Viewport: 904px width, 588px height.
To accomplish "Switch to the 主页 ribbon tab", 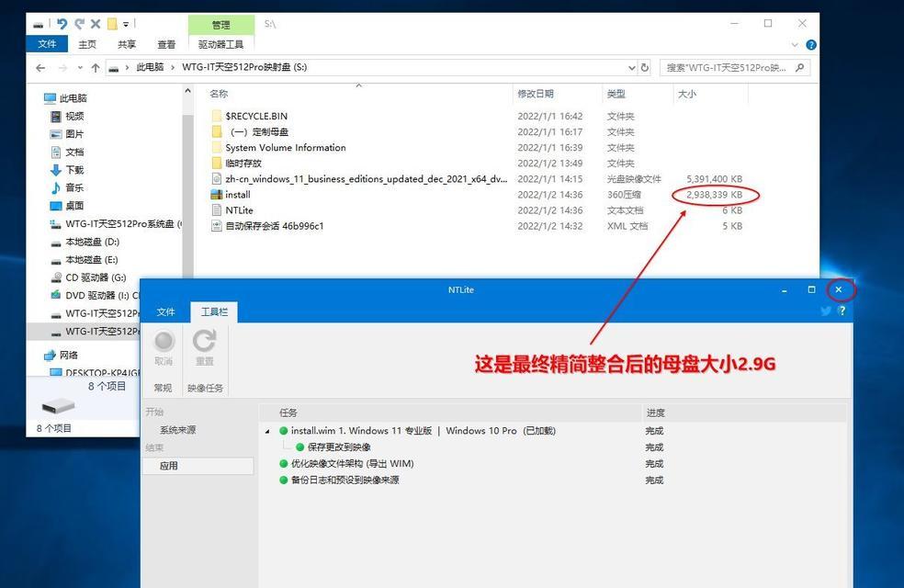I will 87,44.
